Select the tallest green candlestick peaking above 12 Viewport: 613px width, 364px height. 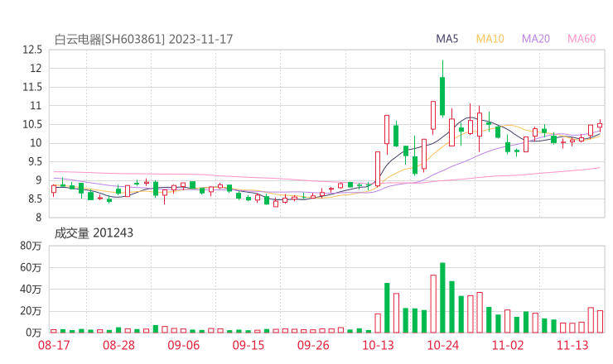[x=442, y=96]
